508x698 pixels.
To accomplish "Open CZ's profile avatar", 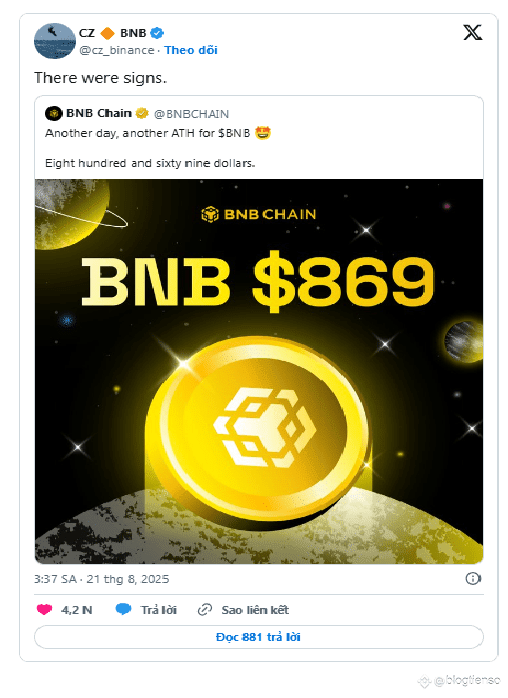I will point(55,41).
